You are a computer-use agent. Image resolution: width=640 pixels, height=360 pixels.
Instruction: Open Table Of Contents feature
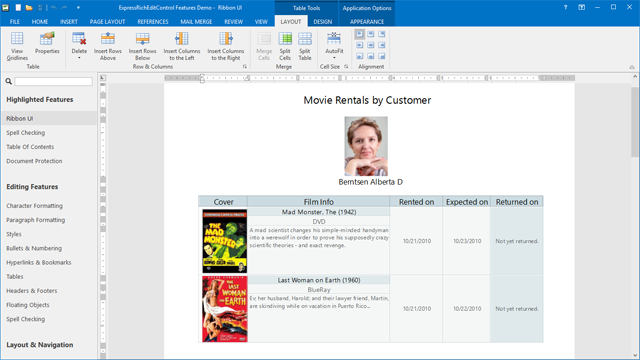30,147
